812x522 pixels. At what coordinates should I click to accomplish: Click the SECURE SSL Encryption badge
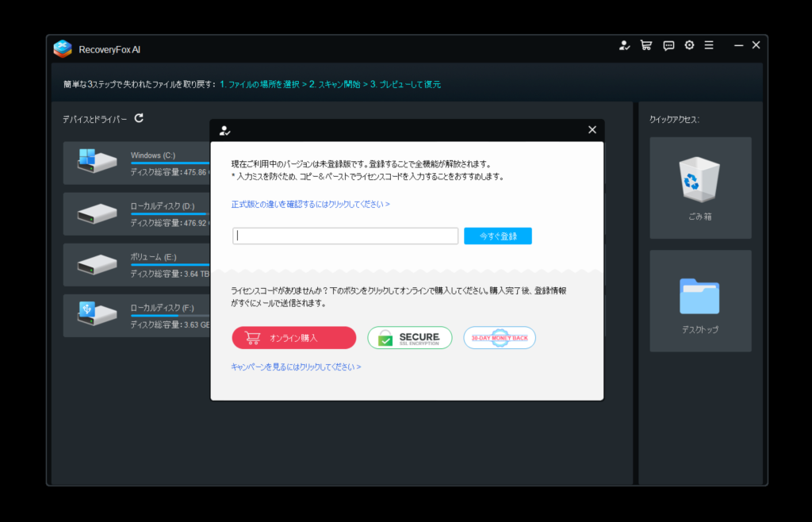pyautogui.click(x=410, y=338)
